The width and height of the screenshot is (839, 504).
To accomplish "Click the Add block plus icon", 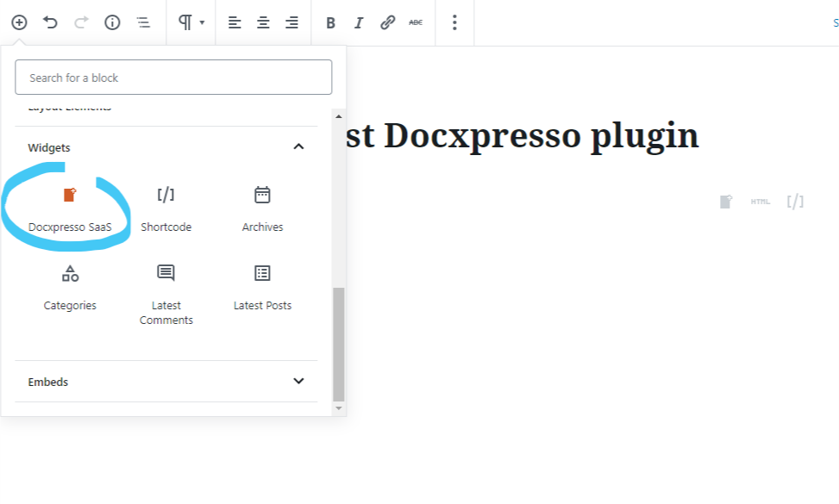I will (19, 22).
